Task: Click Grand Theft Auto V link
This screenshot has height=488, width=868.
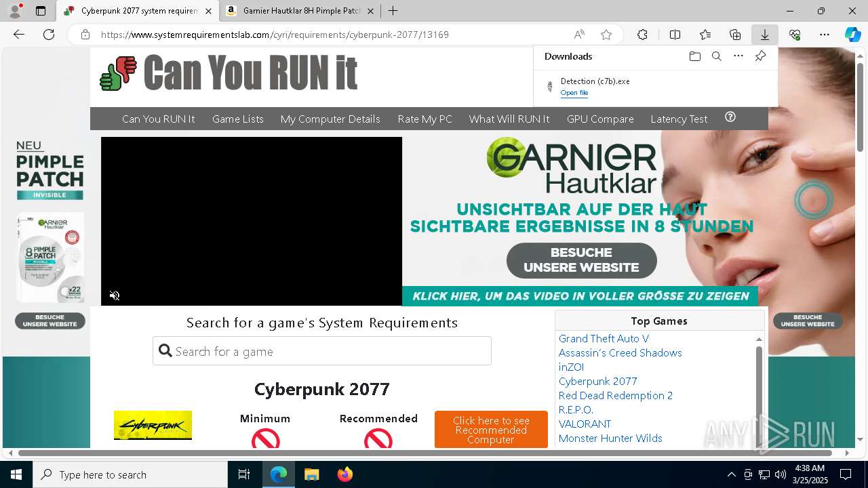Action: (604, 338)
